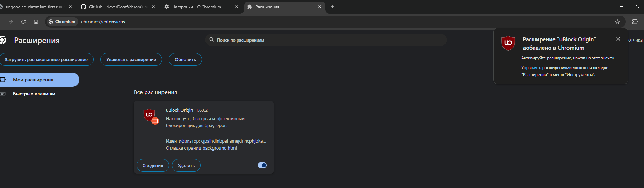Click Удалить to remove uBlock Origin
Screen dimensions: 644x188
186,165
